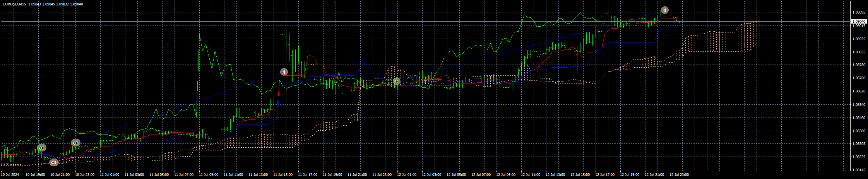
Task: Click the 11 Jul 21:00 time label
Action: (357, 175)
